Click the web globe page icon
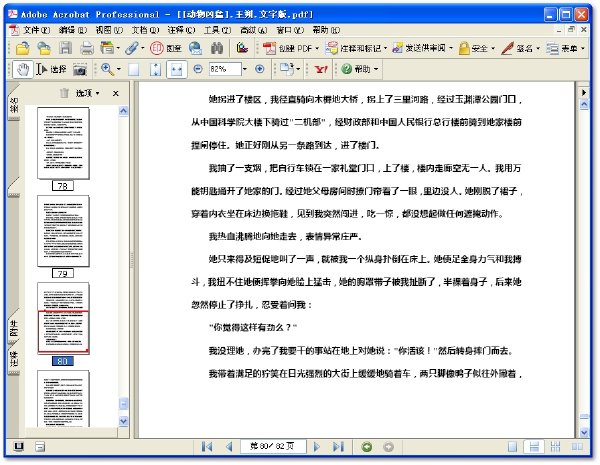 point(196,48)
